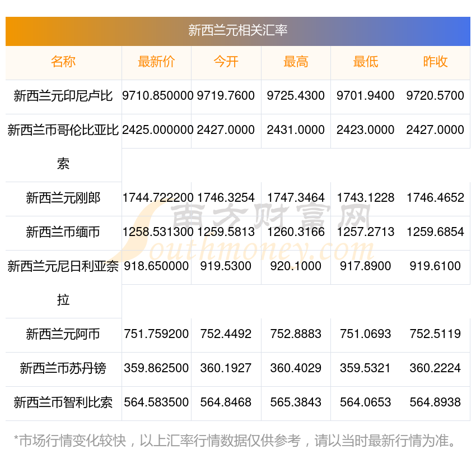Click lowest value 917.8900

[x=366, y=266]
